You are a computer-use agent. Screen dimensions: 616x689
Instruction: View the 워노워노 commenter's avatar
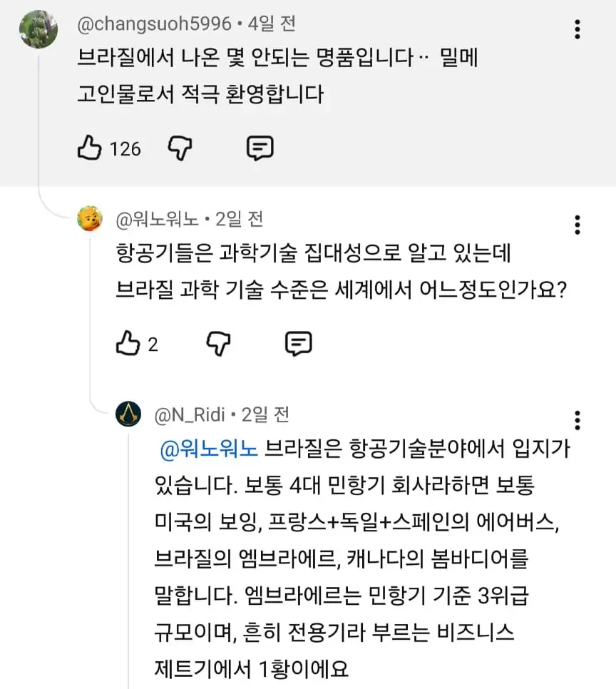pos(90,219)
